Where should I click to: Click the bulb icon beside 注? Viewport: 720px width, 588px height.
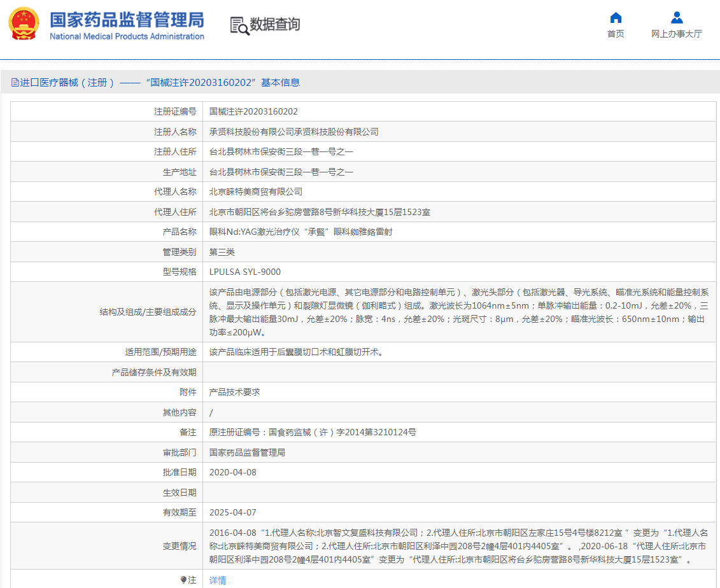[x=184, y=580]
